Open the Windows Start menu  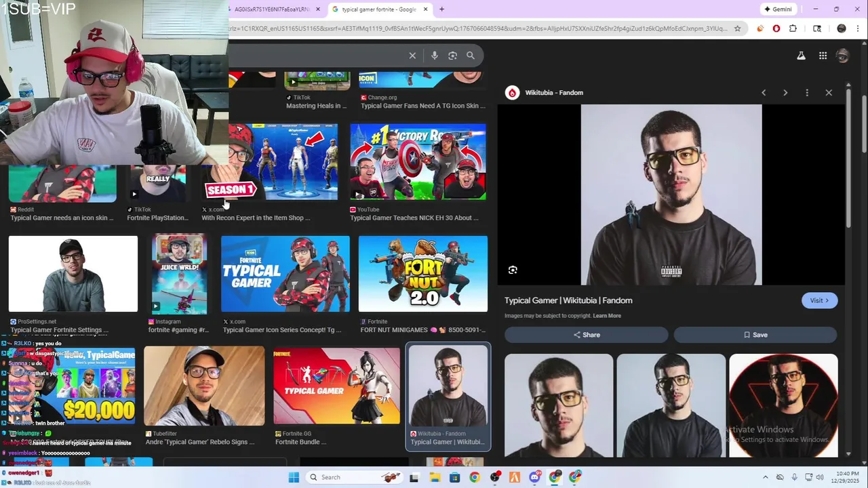pos(294,477)
